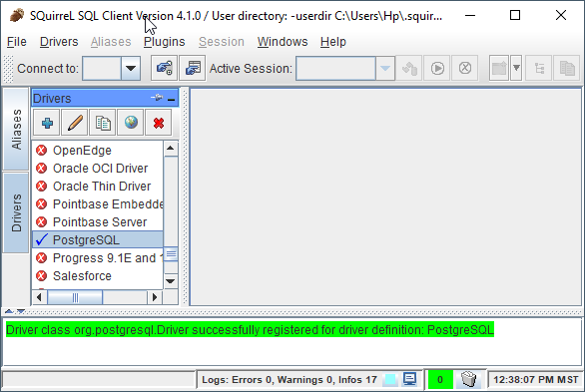Minimize the SQuirreL SQL Client window
This screenshot has height=392, width=585.
pos(470,15)
